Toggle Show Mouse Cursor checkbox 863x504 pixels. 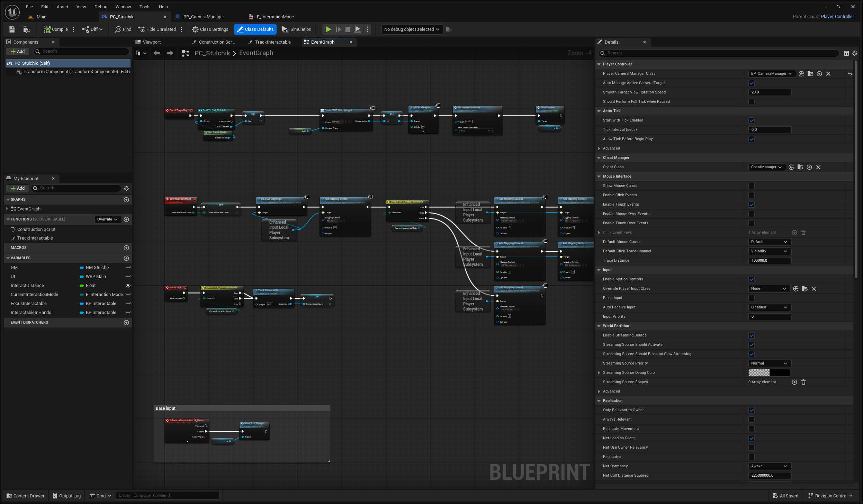click(x=752, y=186)
